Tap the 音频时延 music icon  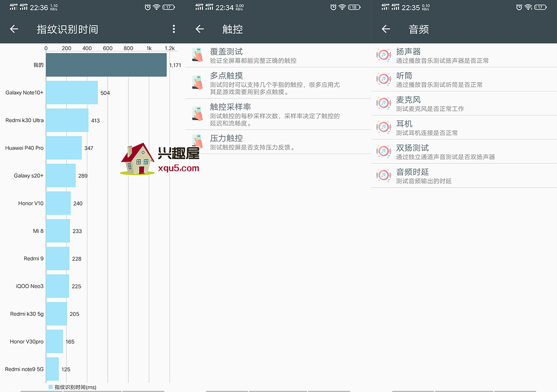coord(383,176)
